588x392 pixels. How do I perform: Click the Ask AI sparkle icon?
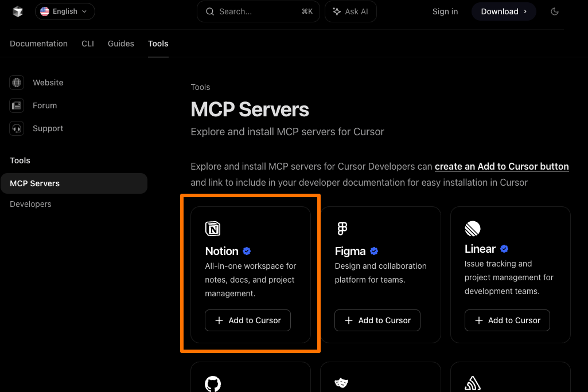[x=337, y=11]
